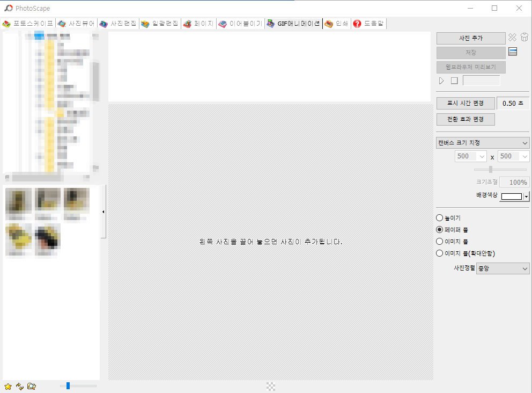Open the folder search icon at bottom left
This screenshot has height=393, width=532.
pos(31,385)
